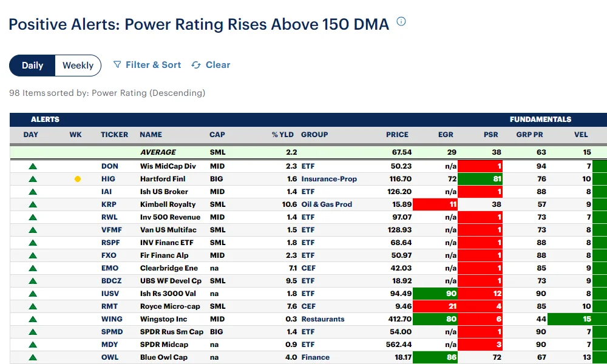This screenshot has height=364, width=607.
Task: Click the green day alert triangle for RMT
Action: pyautogui.click(x=33, y=306)
